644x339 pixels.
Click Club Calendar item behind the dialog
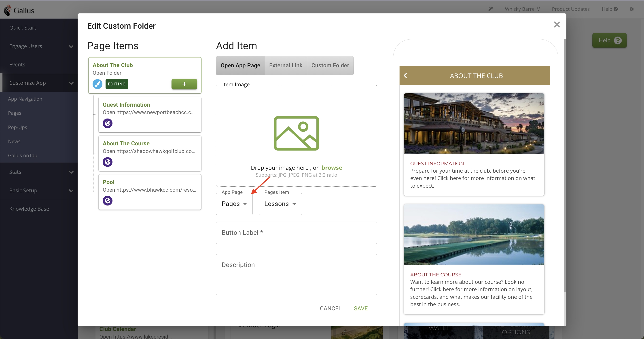(118, 329)
